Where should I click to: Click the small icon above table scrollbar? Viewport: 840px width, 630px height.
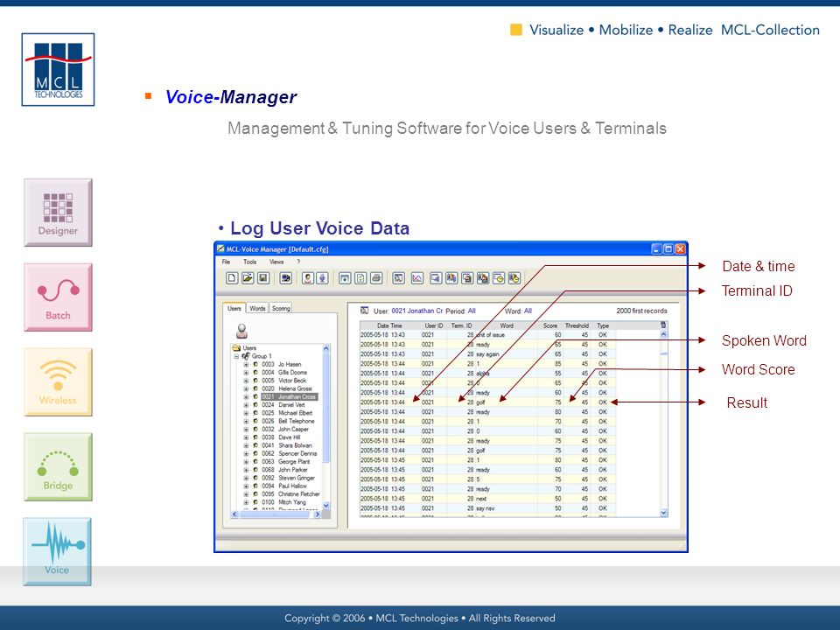click(663, 325)
